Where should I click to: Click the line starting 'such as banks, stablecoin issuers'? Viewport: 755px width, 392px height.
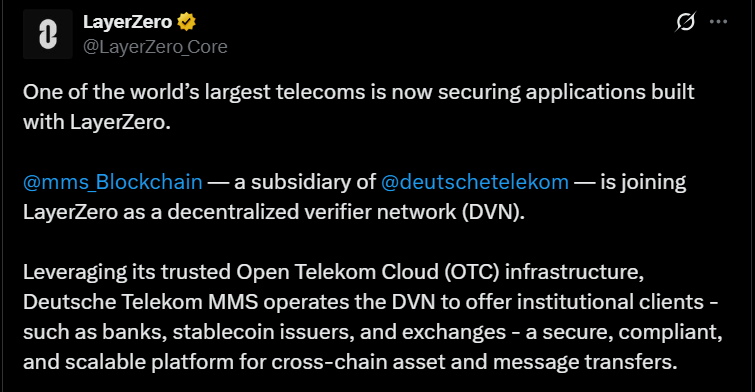point(373,332)
